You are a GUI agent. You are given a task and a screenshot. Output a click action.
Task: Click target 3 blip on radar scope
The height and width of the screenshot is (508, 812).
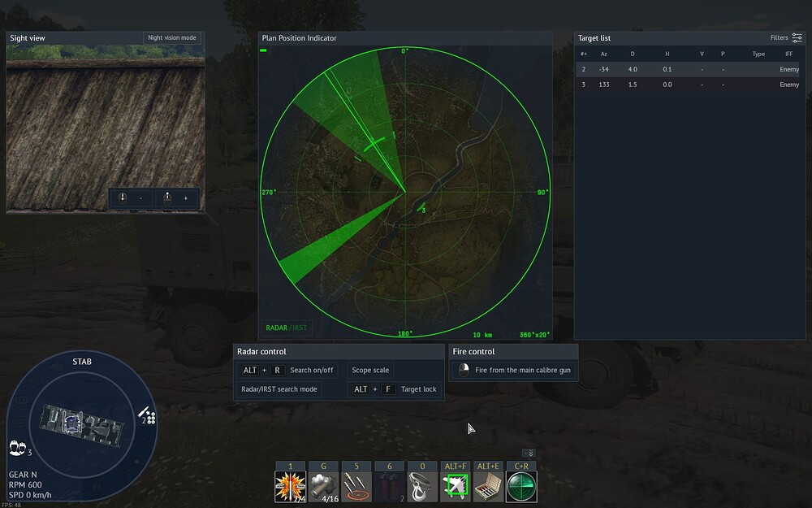[x=421, y=207]
